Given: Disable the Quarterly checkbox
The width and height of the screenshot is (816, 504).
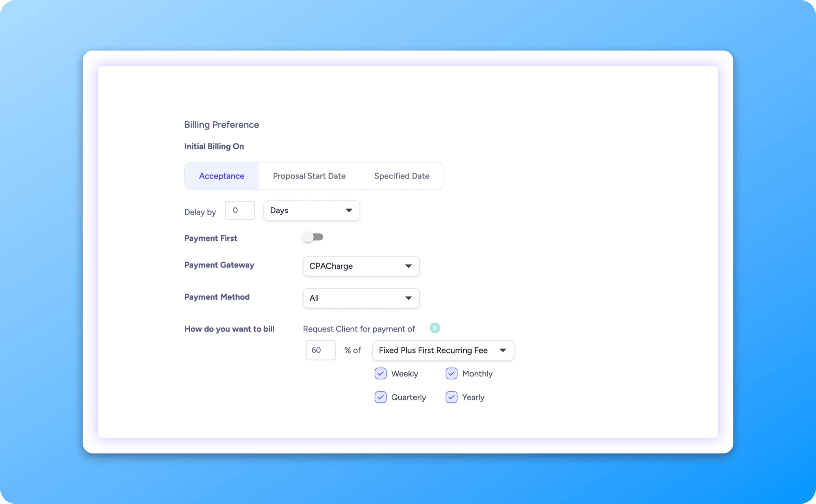Looking at the screenshot, I should [380, 397].
